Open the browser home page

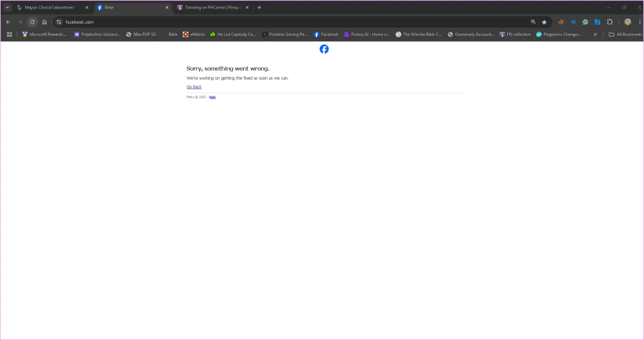tap(44, 22)
